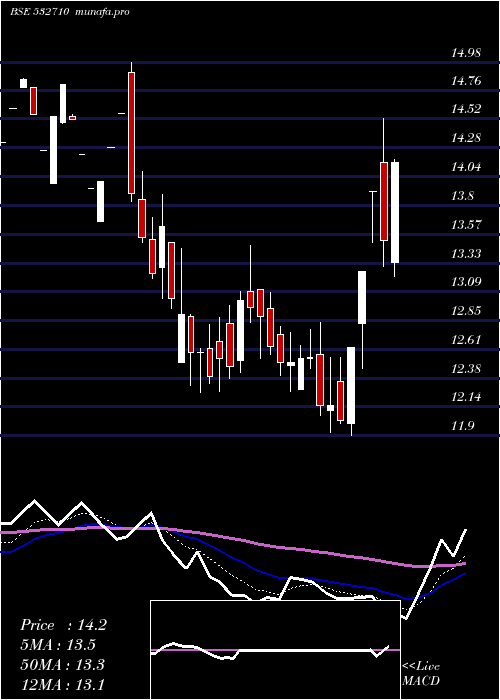Click the 13.33 price axis label

pos(466,254)
